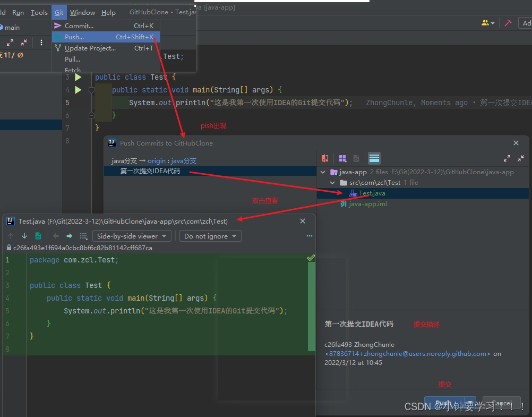This screenshot has height=417, width=532.
Task: Choose Push... in the Git menu
Action: tap(106, 37)
